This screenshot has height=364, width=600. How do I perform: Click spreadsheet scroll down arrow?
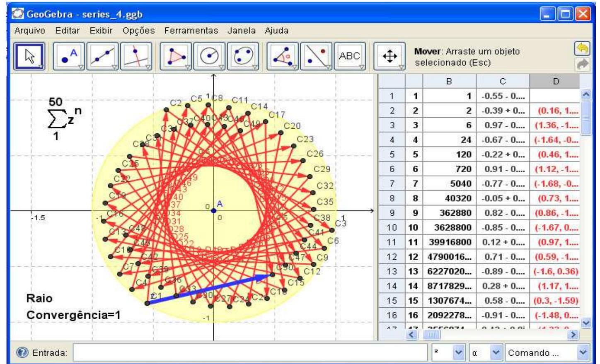[586, 323]
